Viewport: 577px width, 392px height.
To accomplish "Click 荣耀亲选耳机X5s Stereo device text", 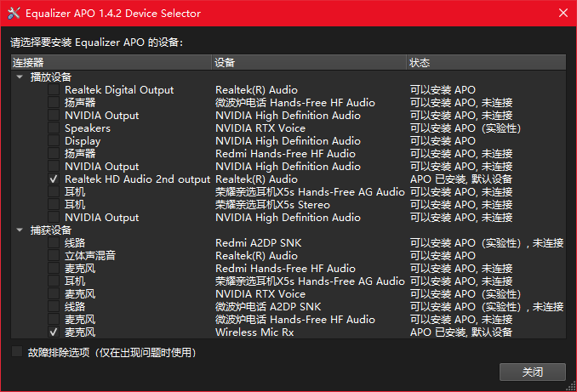I will point(272,205).
